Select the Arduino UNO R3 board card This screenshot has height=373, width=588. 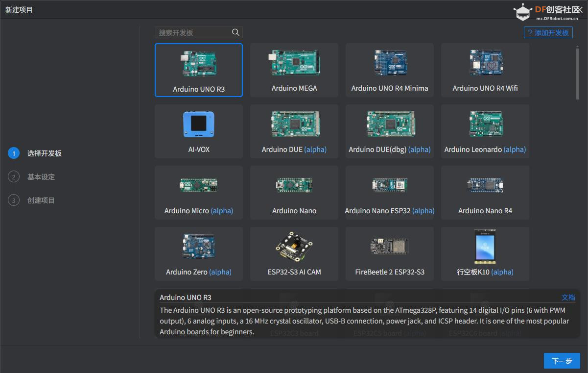[199, 70]
